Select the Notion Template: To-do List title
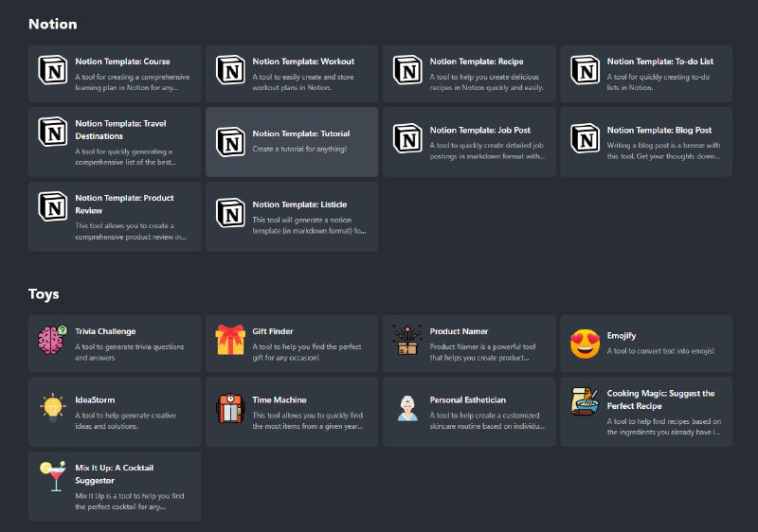Screen dimensions: 758x532 (659, 62)
